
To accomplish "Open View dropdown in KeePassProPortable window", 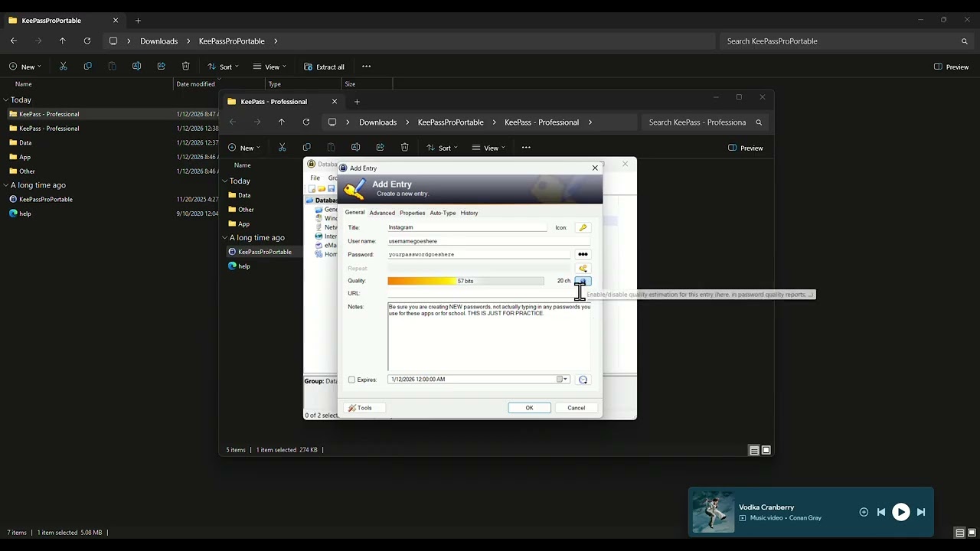I will [269, 67].
